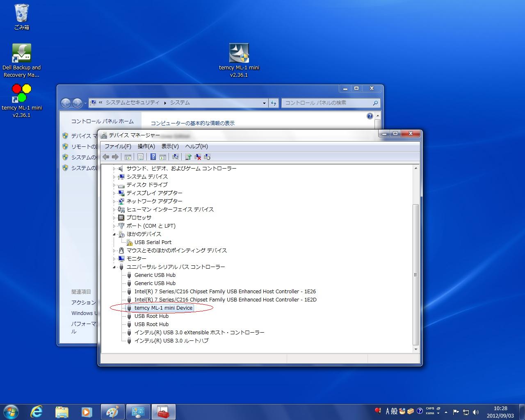This screenshot has height=420, width=525.
Task: Select Dell Backup and Recovery desktop icon
Action: 22,61
